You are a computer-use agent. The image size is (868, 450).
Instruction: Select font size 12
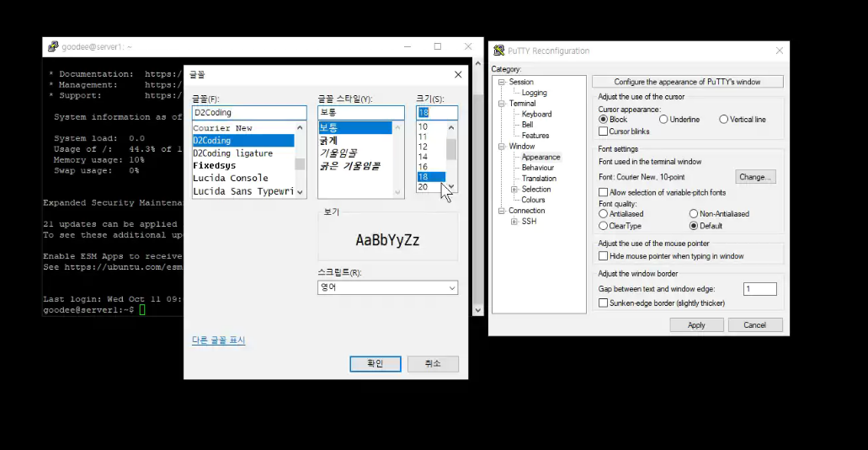pyautogui.click(x=431, y=147)
